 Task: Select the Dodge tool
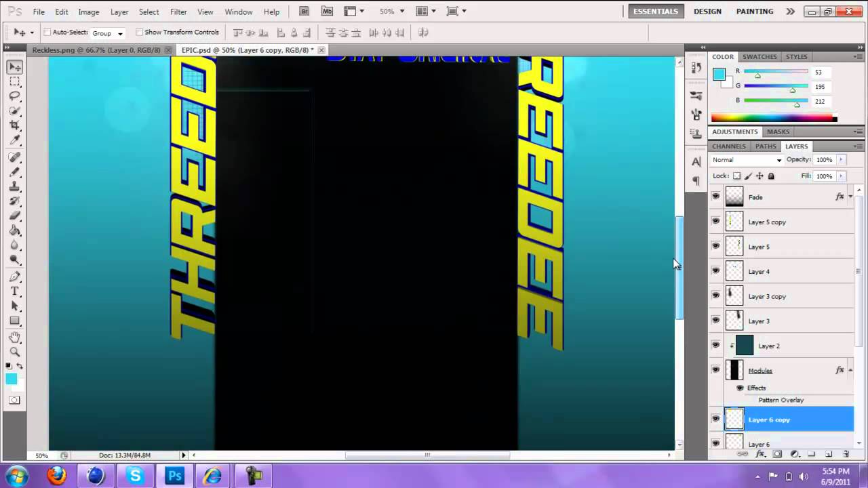click(x=15, y=260)
